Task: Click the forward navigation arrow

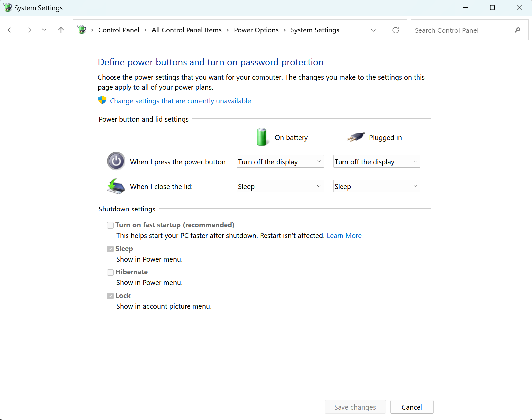Action: (x=29, y=30)
